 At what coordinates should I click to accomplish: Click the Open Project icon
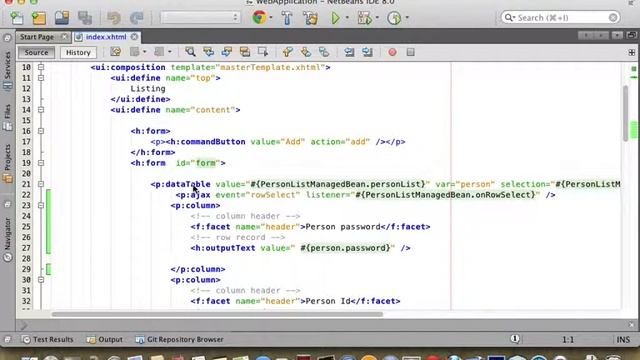click(x=62, y=18)
